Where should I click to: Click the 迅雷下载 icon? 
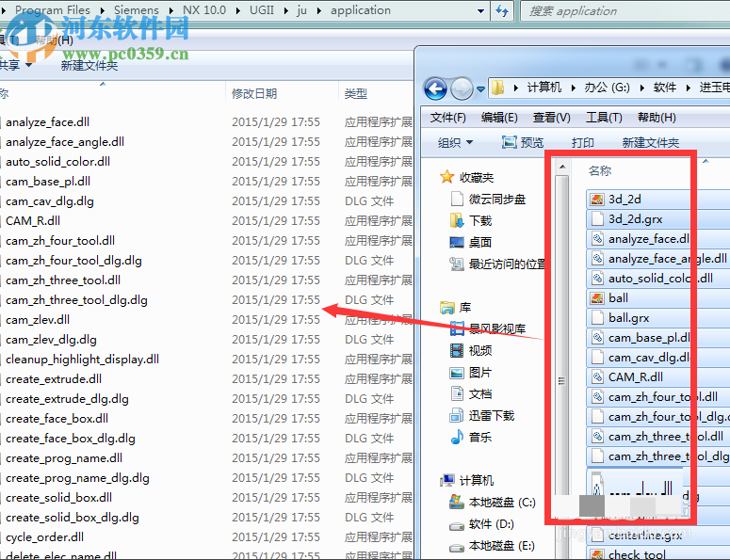click(456, 415)
